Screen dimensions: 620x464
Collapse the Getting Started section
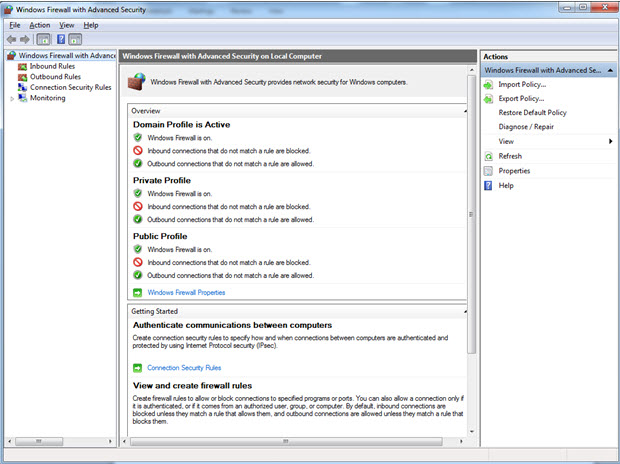465,312
